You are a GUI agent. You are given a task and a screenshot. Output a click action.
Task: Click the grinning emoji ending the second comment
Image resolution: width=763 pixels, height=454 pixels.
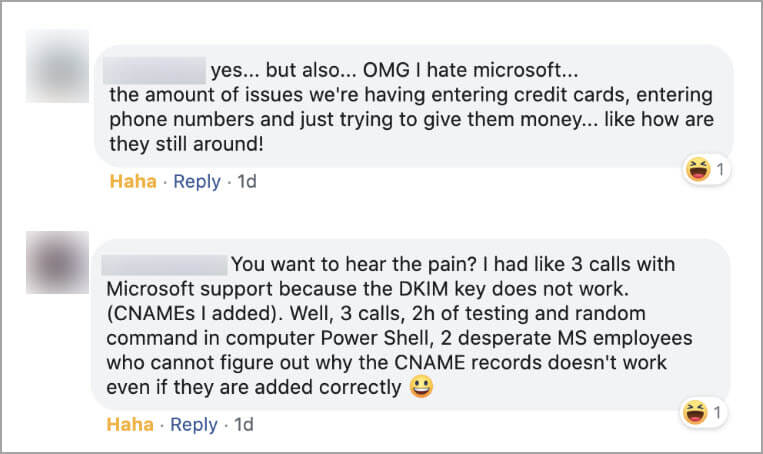[x=421, y=387]
